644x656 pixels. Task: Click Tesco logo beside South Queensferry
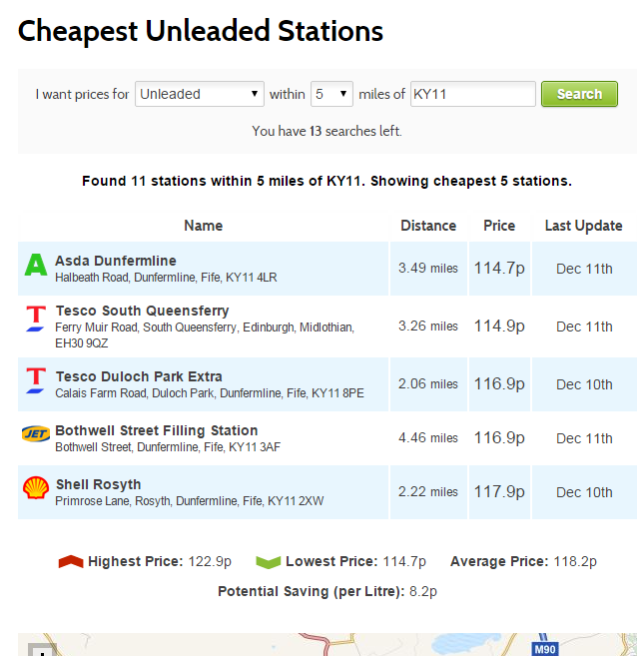[36, 319]
